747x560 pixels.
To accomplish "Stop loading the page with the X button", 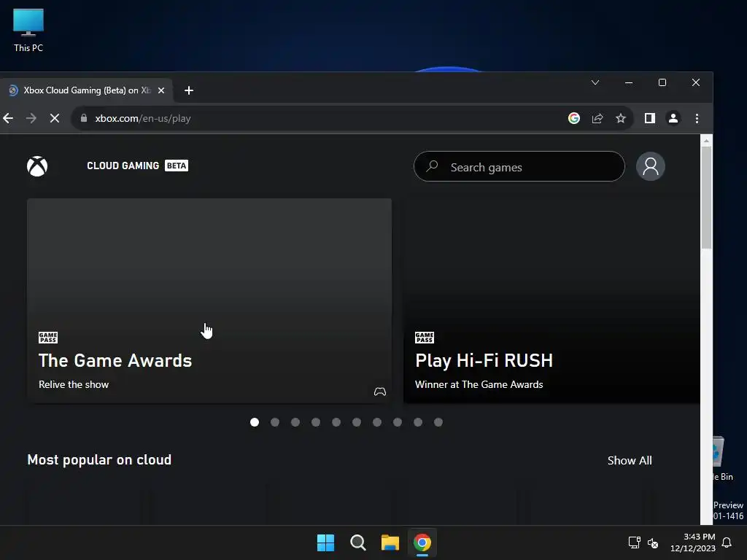I will (55, 118).
